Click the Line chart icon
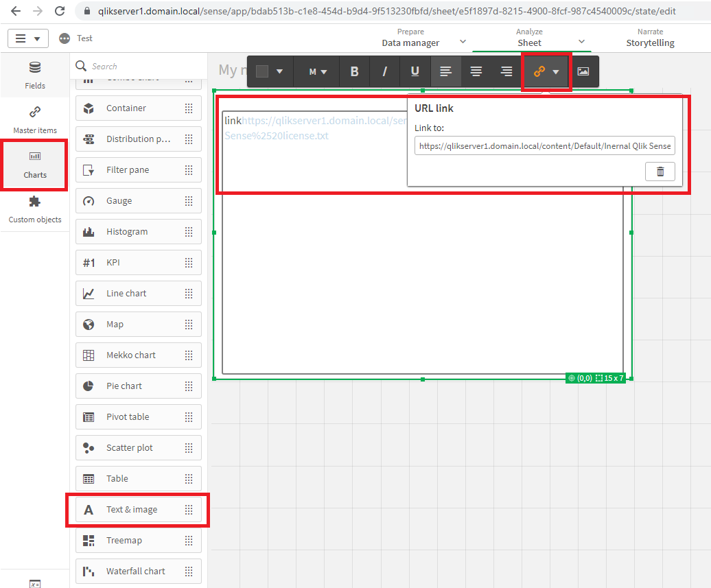This screenshot has height=588, width=711. click(89, 294)
